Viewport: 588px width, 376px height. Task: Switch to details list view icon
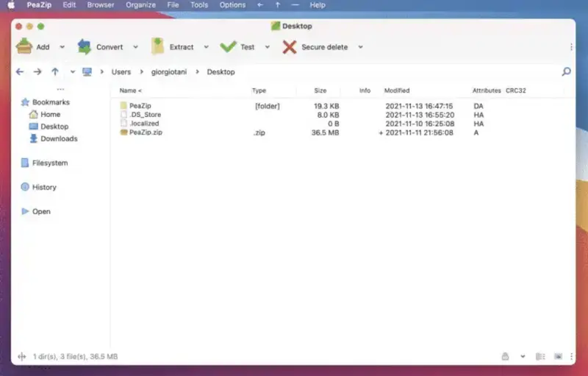click(540, 356)
